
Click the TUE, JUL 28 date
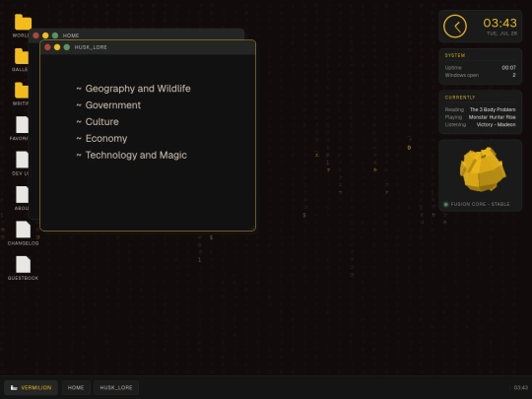pos(501,33)
